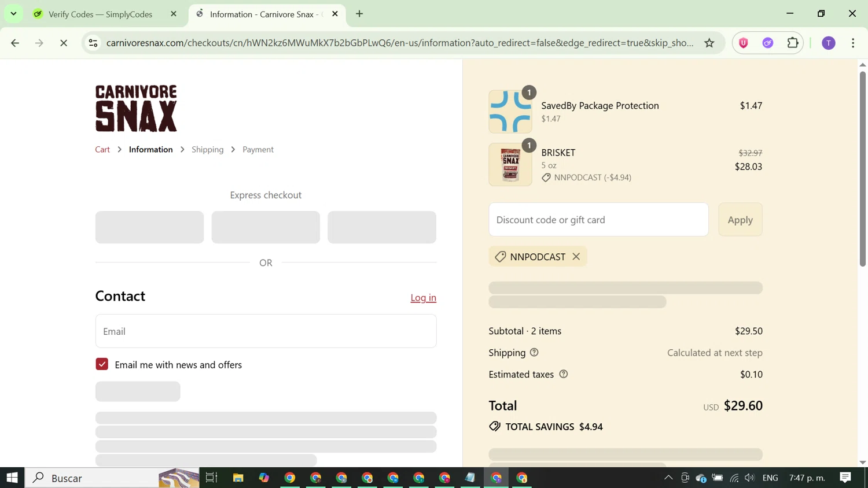Open the SavedBy Package Protection thumbnail

[x=510, y=112]
